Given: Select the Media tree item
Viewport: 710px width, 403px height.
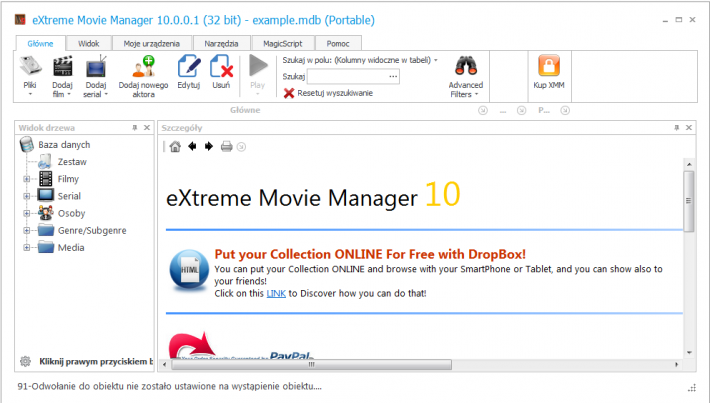Looking at the screenshot, I should [71, 248].
